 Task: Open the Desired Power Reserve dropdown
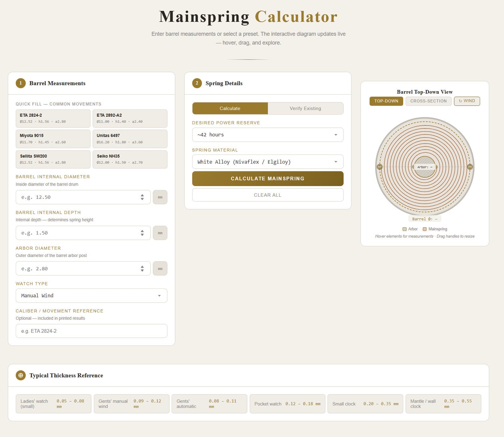pos(268,135)
